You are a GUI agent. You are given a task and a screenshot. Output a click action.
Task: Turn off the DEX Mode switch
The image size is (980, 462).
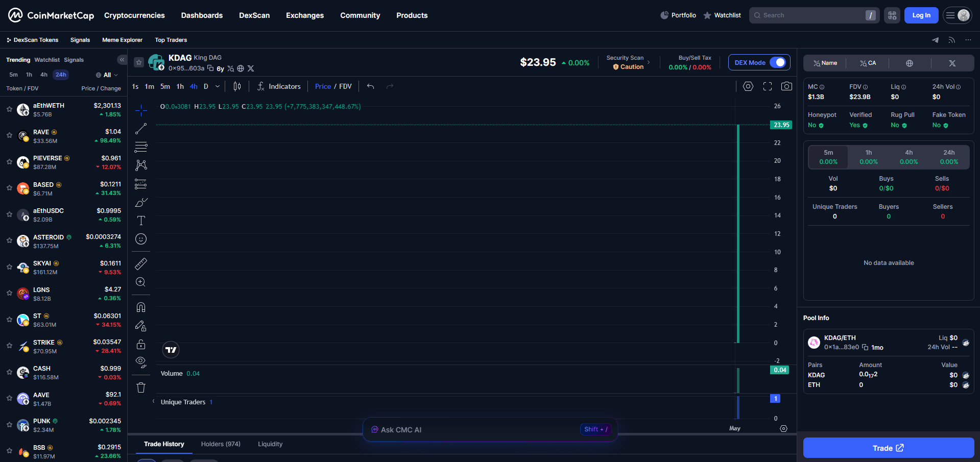click(x=777, y=62)
